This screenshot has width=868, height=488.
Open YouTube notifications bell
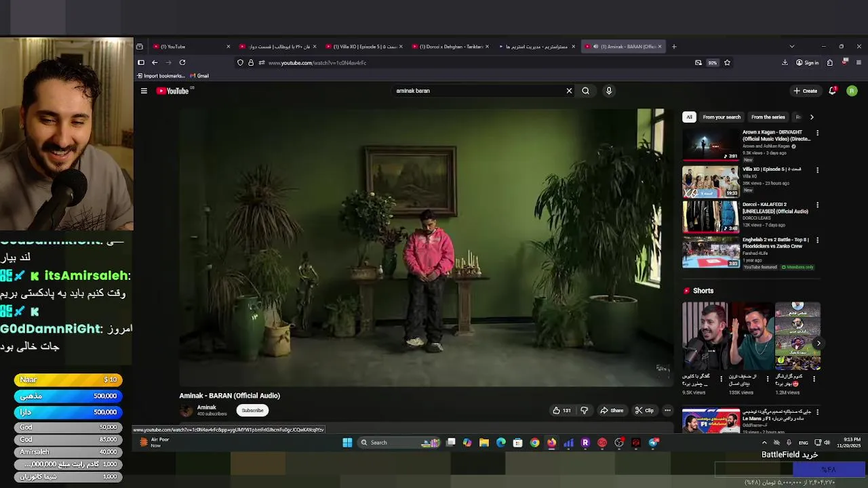coord(833,91)
